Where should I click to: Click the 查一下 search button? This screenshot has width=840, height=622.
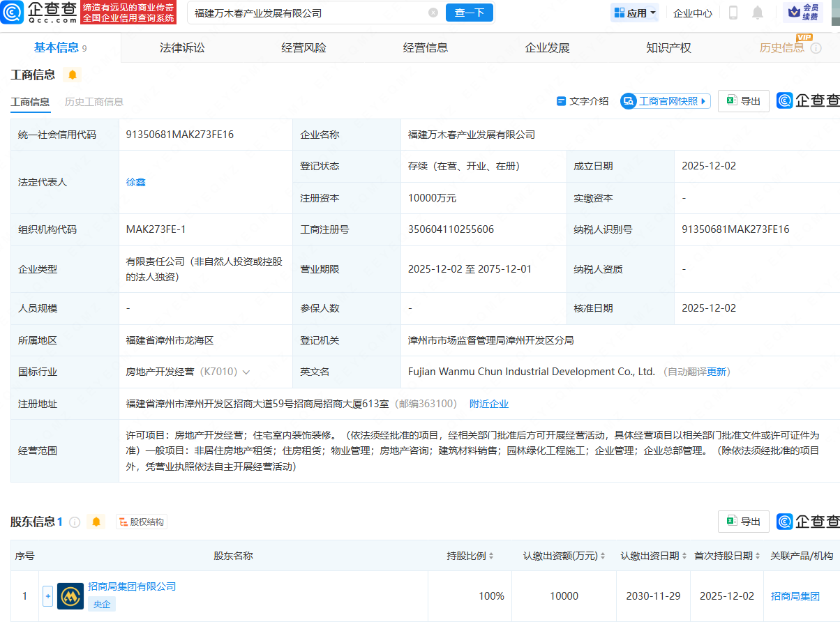[x=469, y=13]
